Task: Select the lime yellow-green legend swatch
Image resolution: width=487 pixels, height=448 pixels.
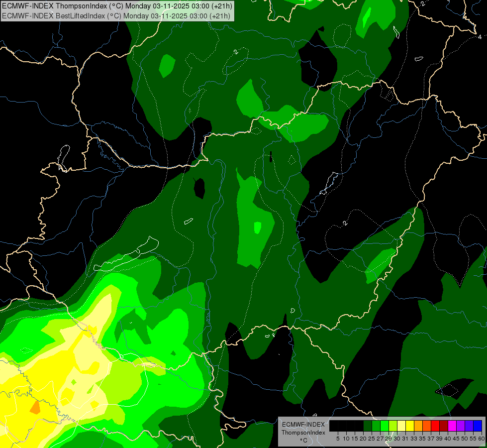Action: (x=393, y=426)
